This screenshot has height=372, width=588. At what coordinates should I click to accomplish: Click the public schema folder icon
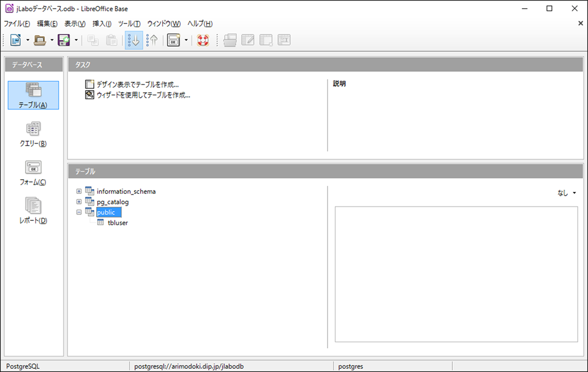tap(90, 212)
